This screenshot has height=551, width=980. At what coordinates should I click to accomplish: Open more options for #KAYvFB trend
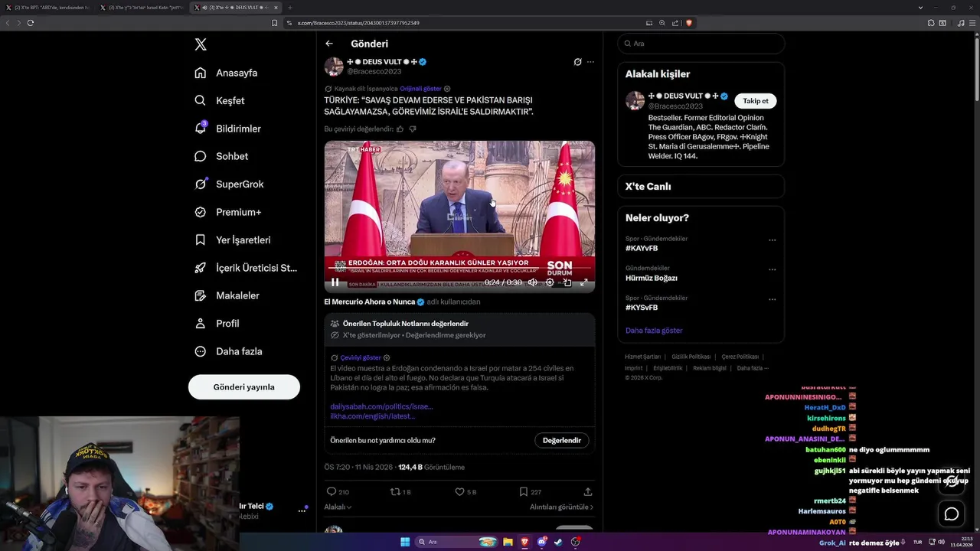coord(772,240)
